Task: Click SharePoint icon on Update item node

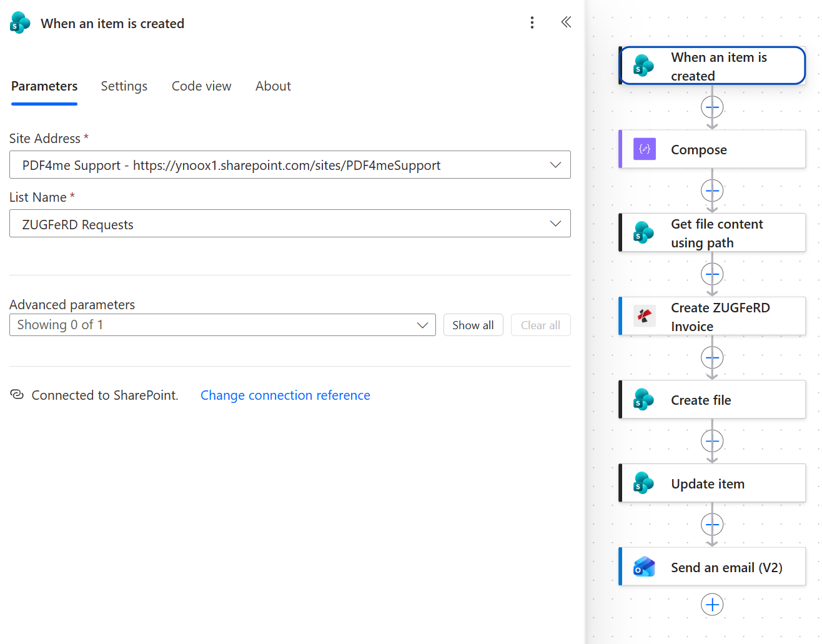Action: [643, 483]
